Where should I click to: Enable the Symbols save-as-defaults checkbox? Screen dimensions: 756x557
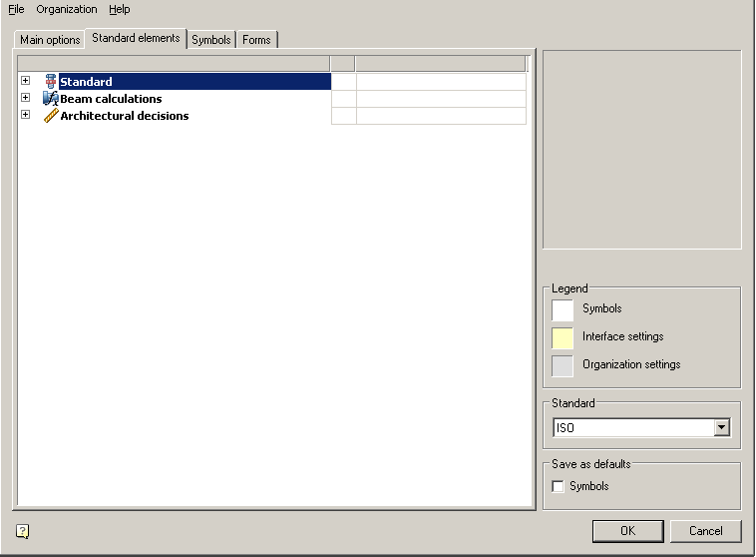coord(559,487)
